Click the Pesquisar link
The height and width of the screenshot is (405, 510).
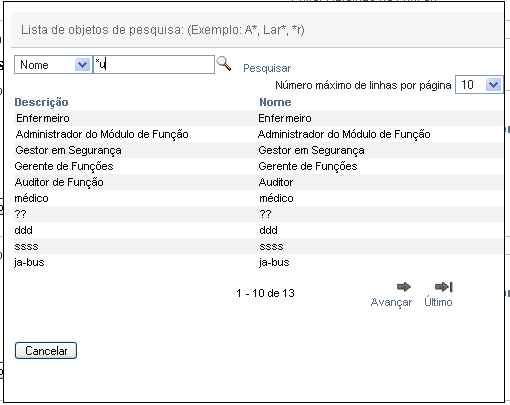tap(267, 68)
